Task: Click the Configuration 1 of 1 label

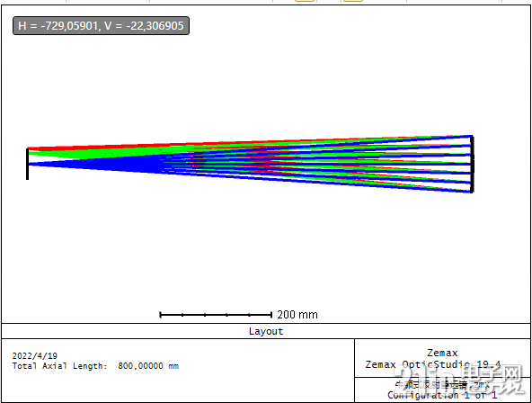Action: 442,395
